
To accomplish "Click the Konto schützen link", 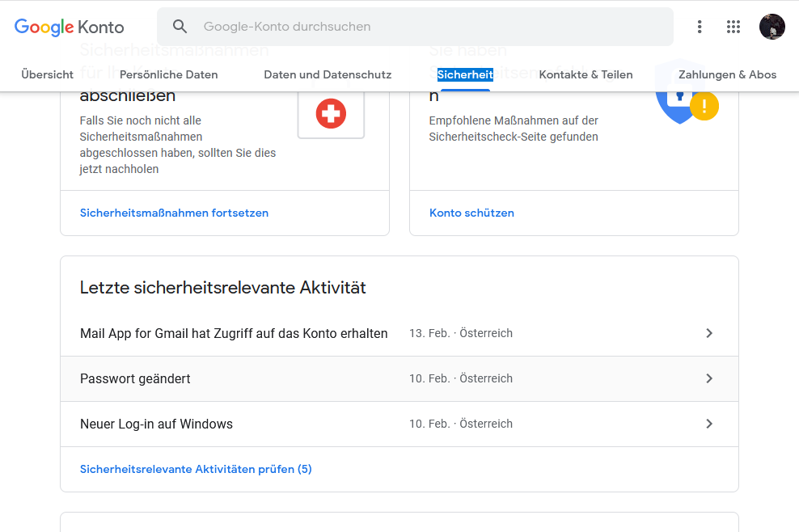I will tap(471, 213).
